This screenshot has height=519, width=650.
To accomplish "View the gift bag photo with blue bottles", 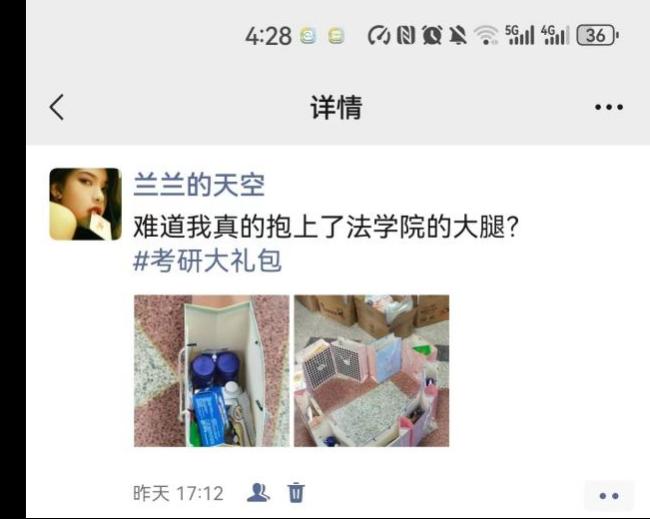I will point(211,371).
